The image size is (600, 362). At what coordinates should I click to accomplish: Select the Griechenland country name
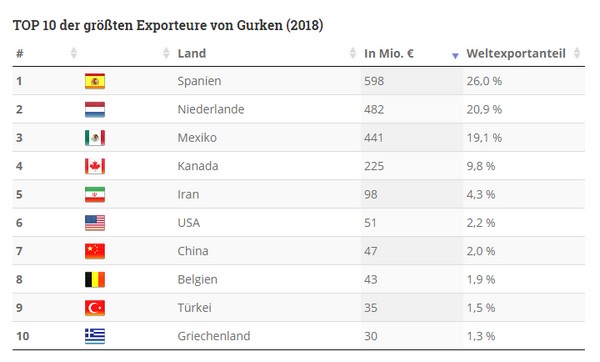pos(214,336)
